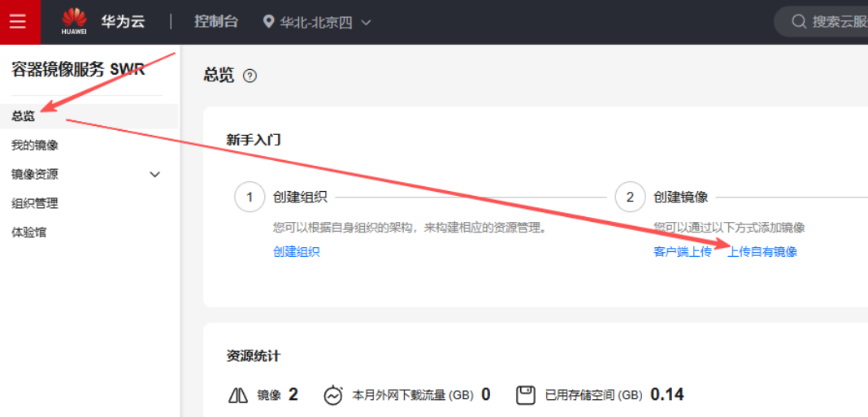Click the step 2 circle for 创建镜像
This screenshot has width=868, height=417.
630,198
